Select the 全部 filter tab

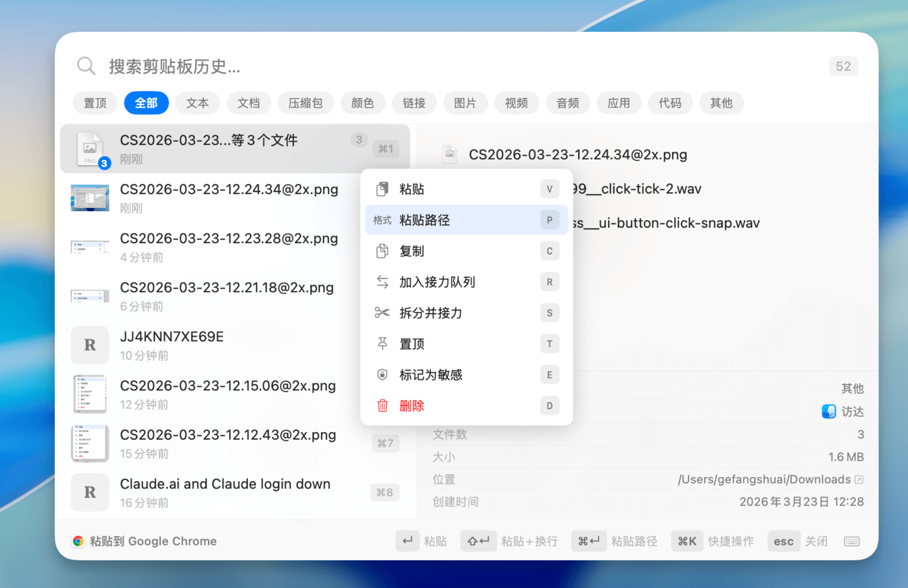pyautogui.click(x=146, y=103)
